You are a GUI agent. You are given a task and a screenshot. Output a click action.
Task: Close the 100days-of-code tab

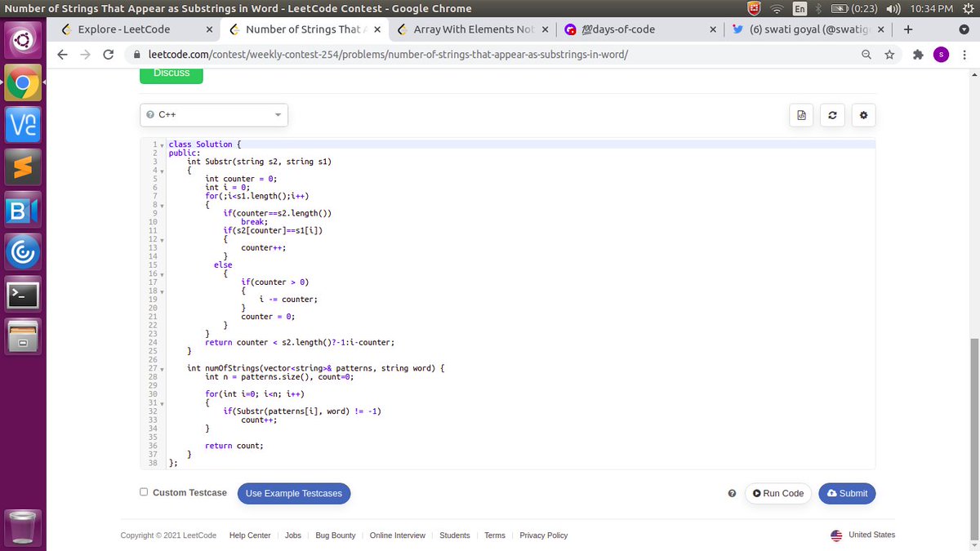(712, 29)
